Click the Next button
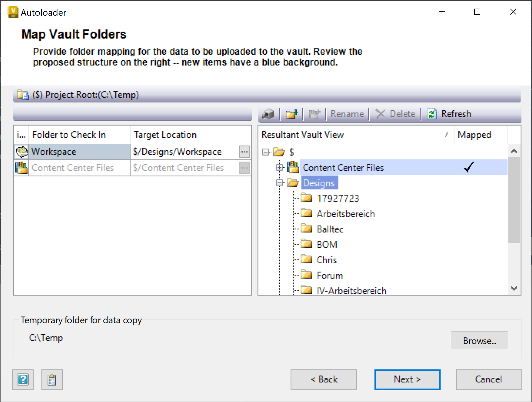532x402 pixels. [407, 379]
